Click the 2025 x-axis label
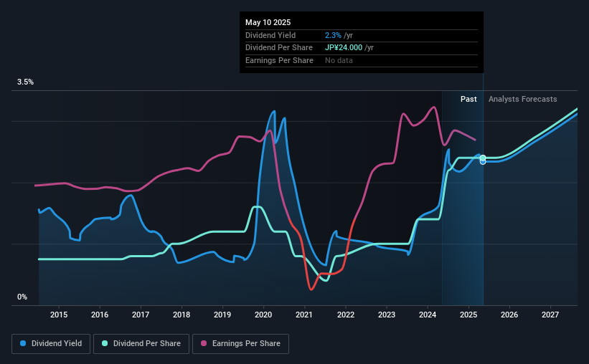The width and height of the screenshot is (589, 364). 468,315
